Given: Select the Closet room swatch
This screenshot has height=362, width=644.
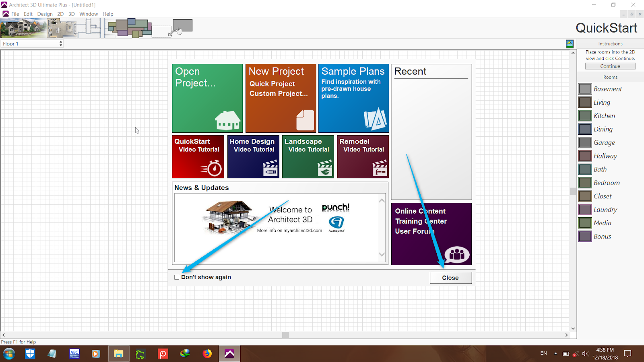Looking at the screenshot, I should (585, 196).
